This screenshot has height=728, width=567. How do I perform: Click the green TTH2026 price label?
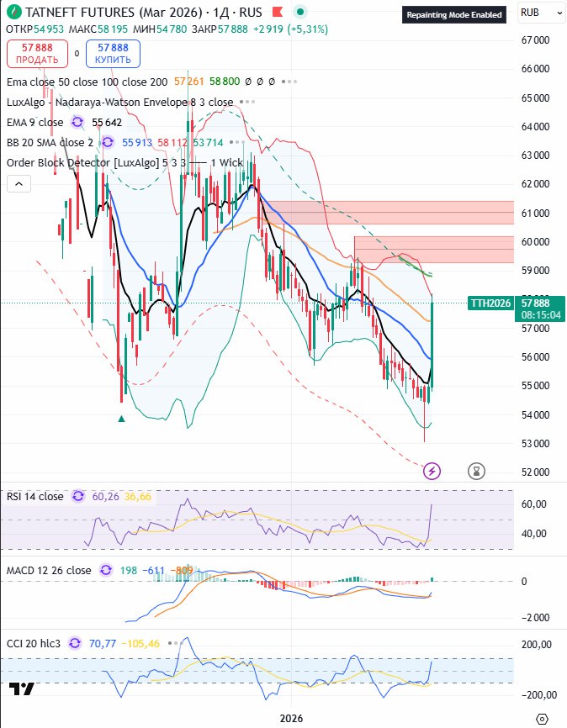tap(490, 303)
